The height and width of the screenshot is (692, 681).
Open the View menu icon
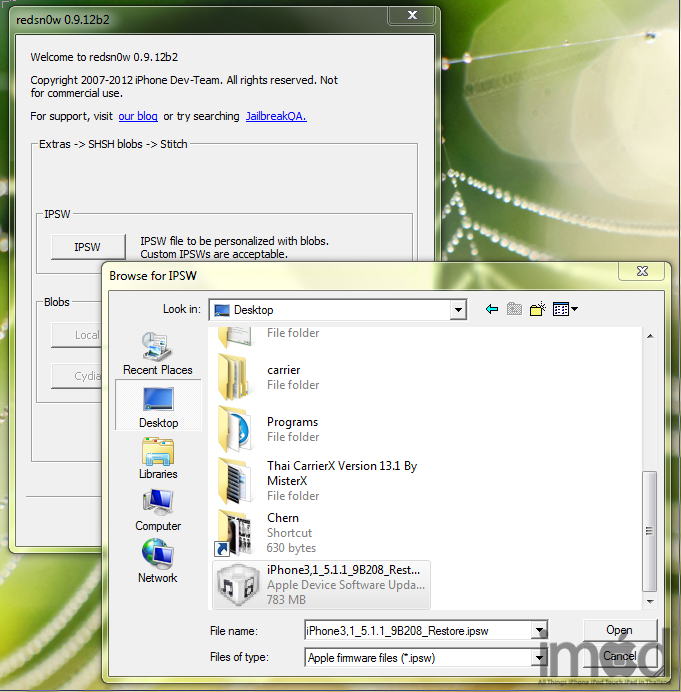565,309
